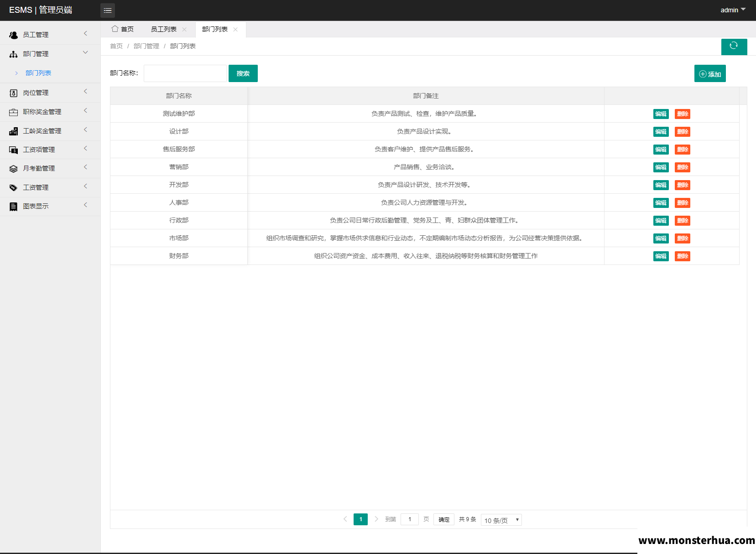756x554 pixels.
Task: Edit the 人事部 row
Action: (661, 203)
